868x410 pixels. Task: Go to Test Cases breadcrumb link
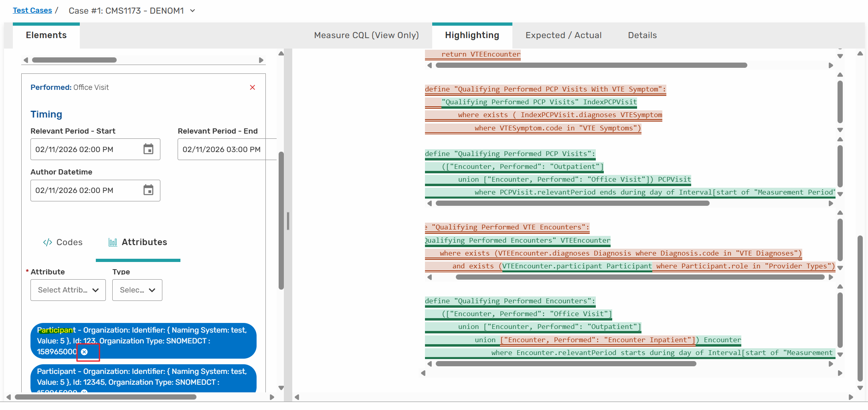pos(32,10)
